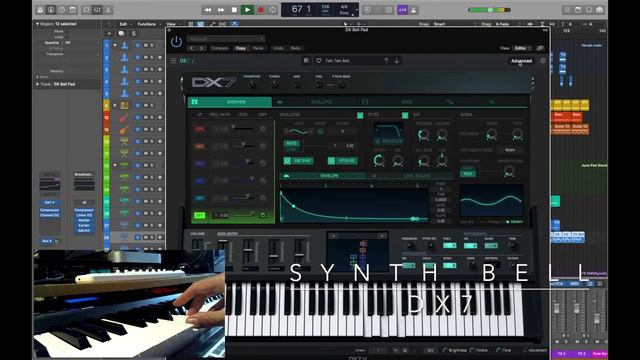Go to previous plugin setting arrow
Screen dimensions: 640x360
coord(192,48)
